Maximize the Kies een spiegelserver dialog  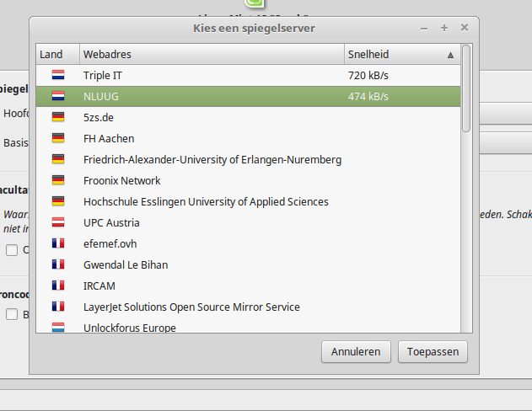[444, 28]
